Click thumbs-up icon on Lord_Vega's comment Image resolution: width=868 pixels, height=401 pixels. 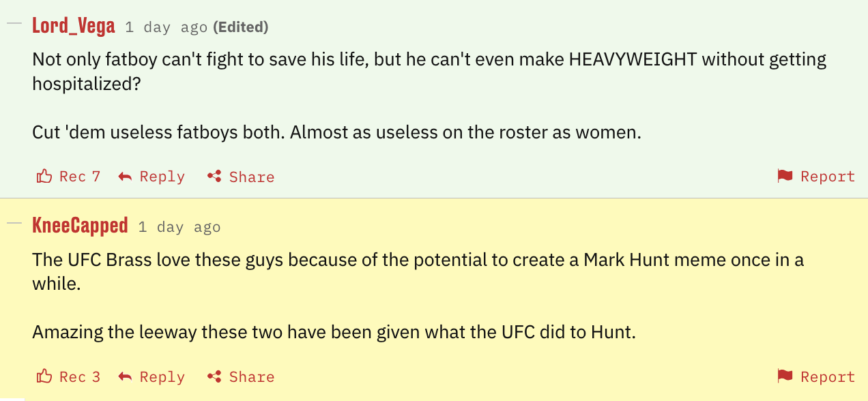pyautogui.click(x=44, y=177)
